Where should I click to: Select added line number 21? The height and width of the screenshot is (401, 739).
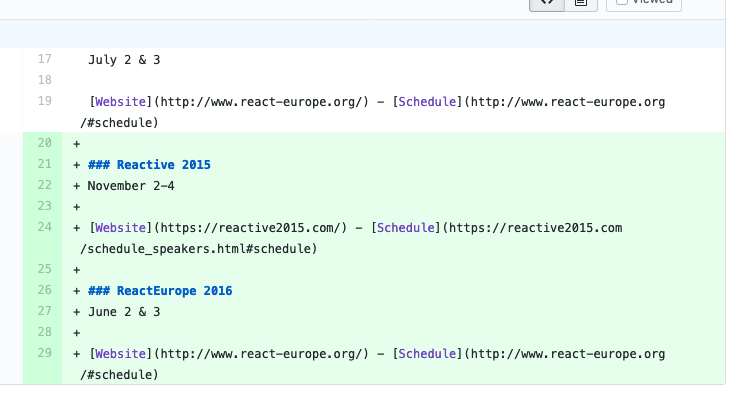(44, 164)
